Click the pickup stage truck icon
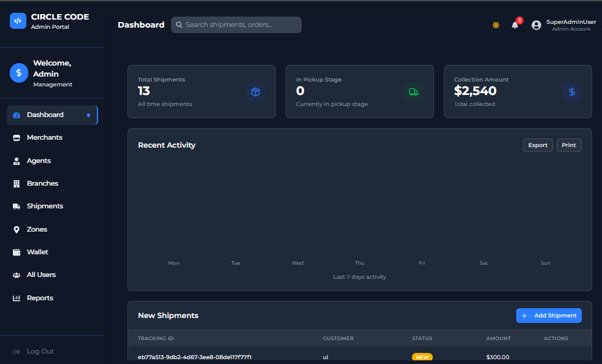Image resolution: width=602 pixels, height=364 pixels. pos(414,92)
